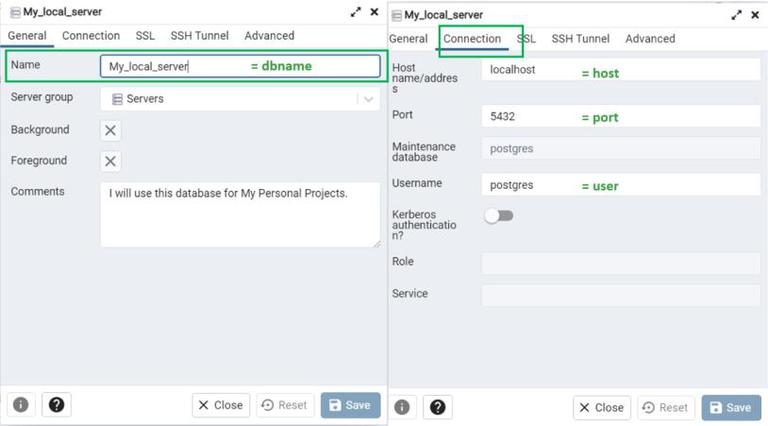
Task: Toggle the Background color checkbox
Action: pos(111,130)
